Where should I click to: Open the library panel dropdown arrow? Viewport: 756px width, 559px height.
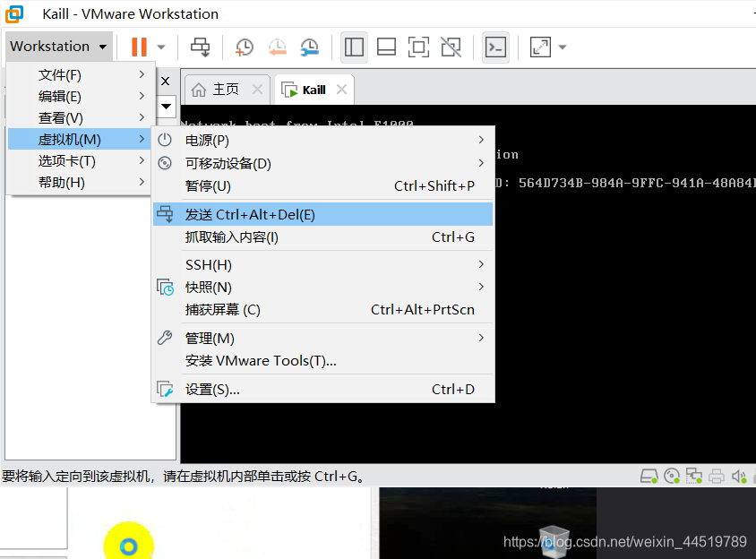[167, 107]
